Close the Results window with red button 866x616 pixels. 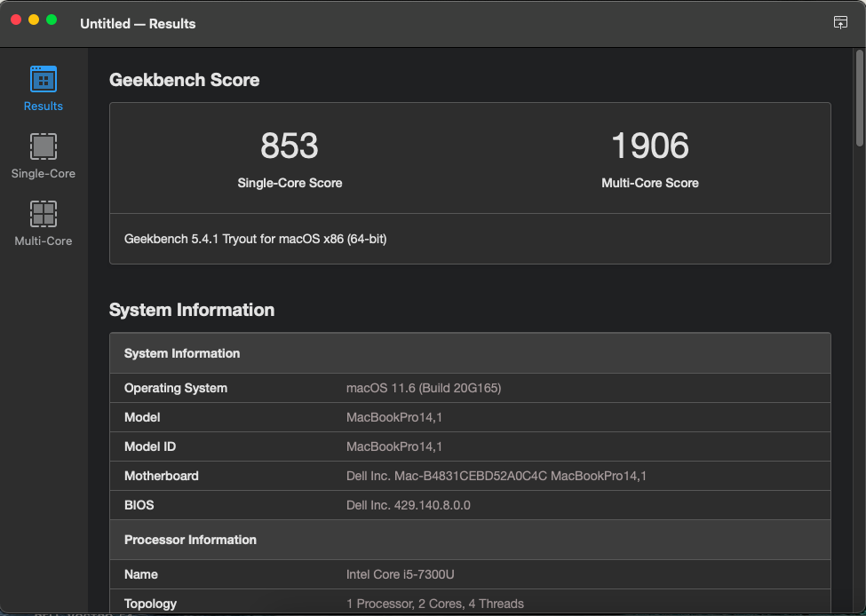16,20
